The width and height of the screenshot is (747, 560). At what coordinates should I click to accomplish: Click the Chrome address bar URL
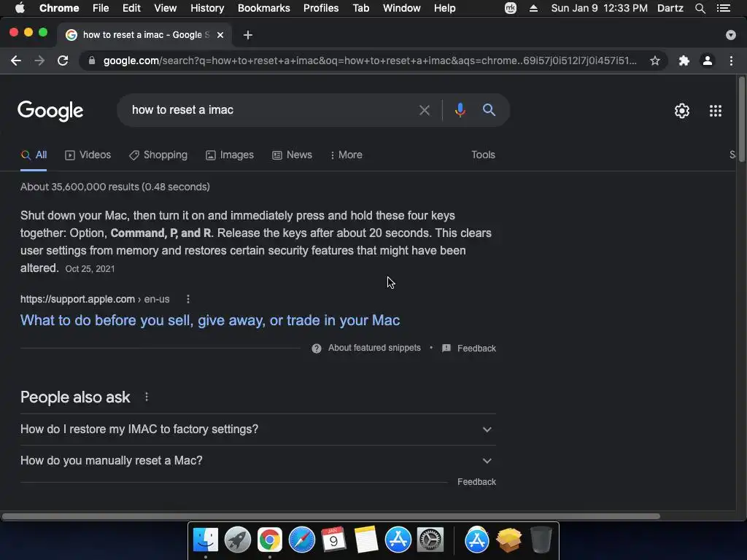tap(370, 61)
